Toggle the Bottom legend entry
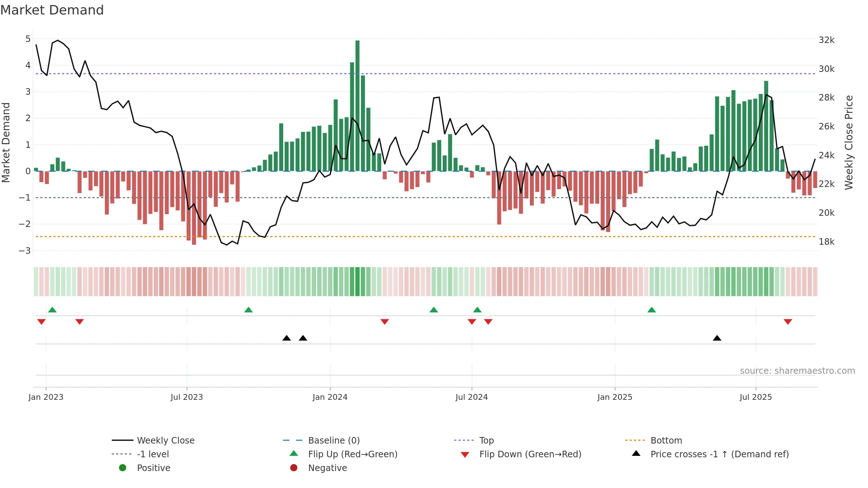This screenshot has height=488, width=868. [x=654, y=440]
